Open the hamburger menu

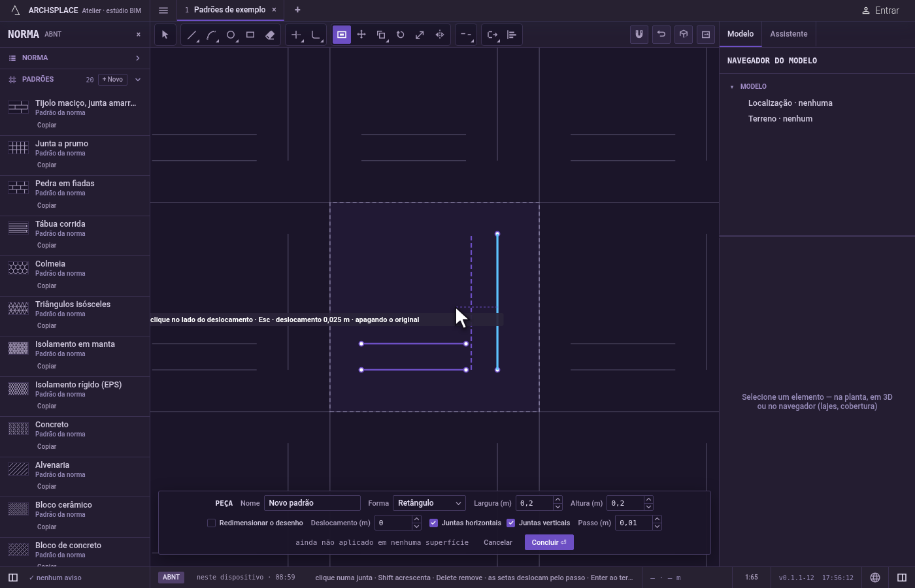[163, 10]
